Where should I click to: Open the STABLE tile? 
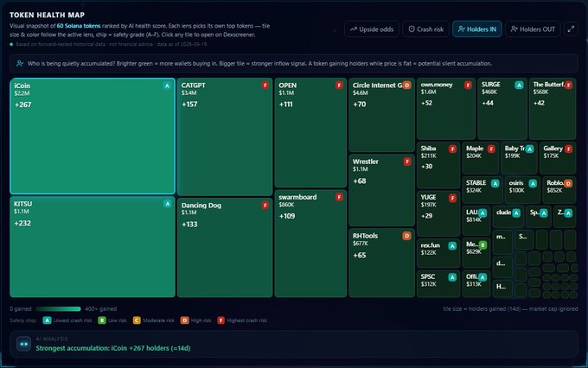[x=483, y=190]
